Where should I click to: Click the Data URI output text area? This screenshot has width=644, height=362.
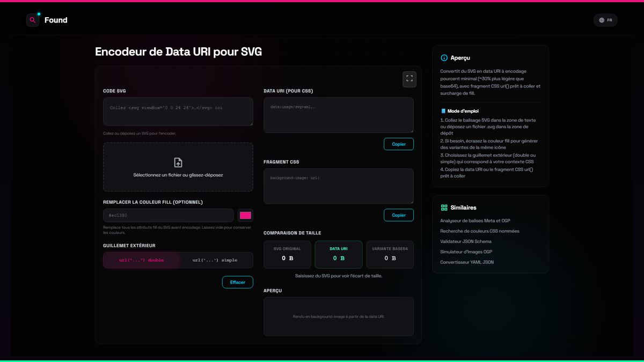[x=339, y=115]
